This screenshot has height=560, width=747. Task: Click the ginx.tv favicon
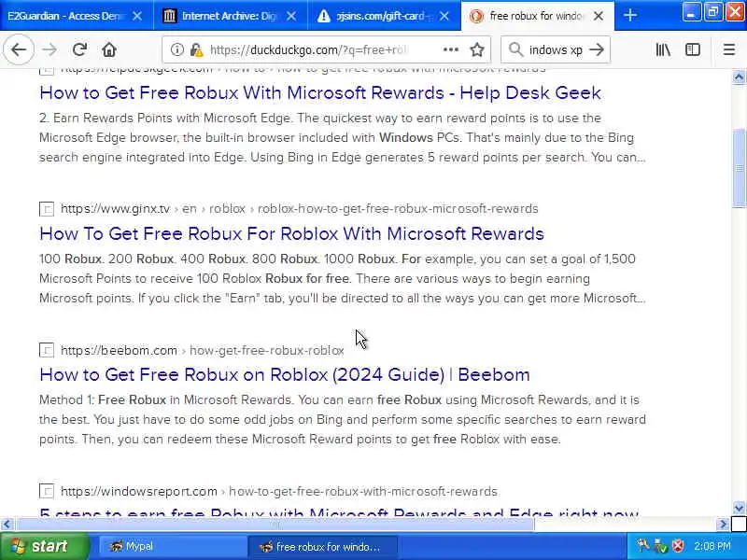click(x=46, y=209)
